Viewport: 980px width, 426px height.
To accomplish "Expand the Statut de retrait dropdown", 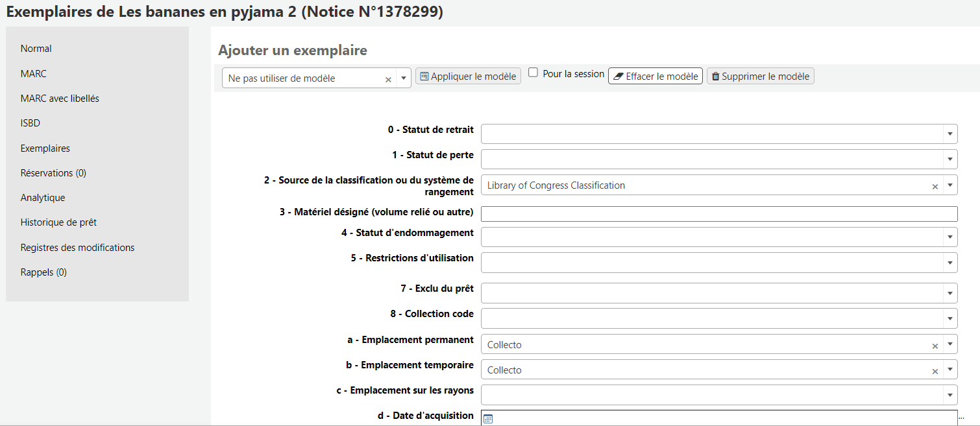I will point(949,134).
